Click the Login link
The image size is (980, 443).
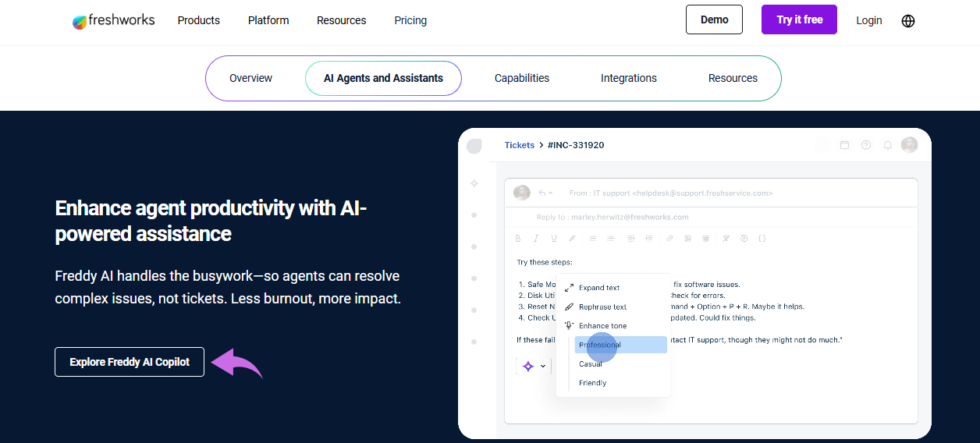869,21
